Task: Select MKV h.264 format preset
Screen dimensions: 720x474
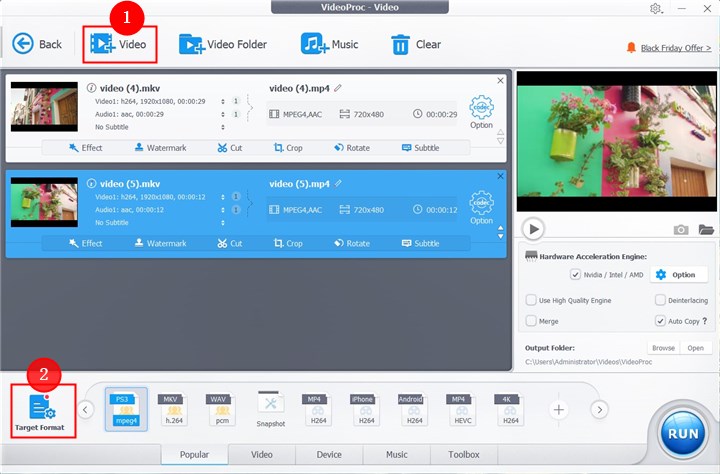Action: click(x=174, y=409)
